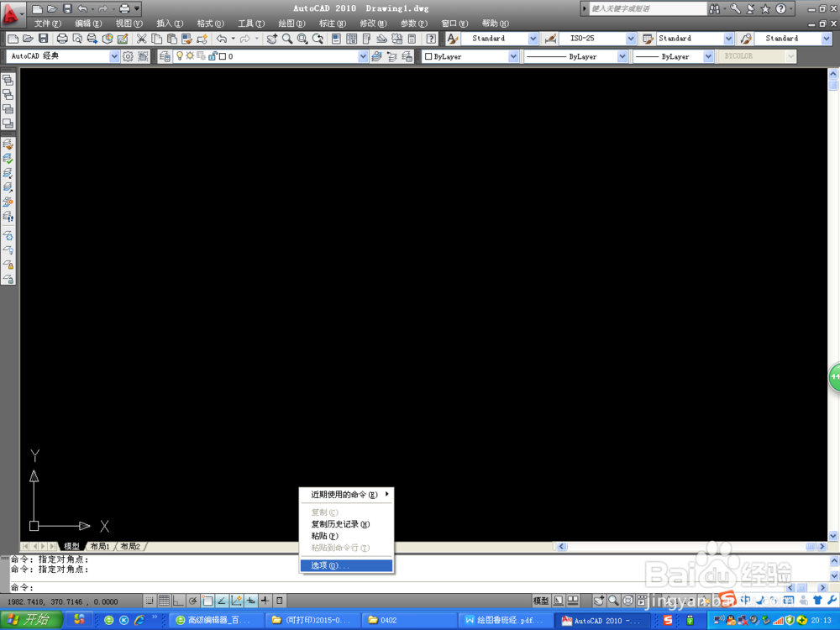Open the Layer Properties Manager icon

click(x=165, y=56)
